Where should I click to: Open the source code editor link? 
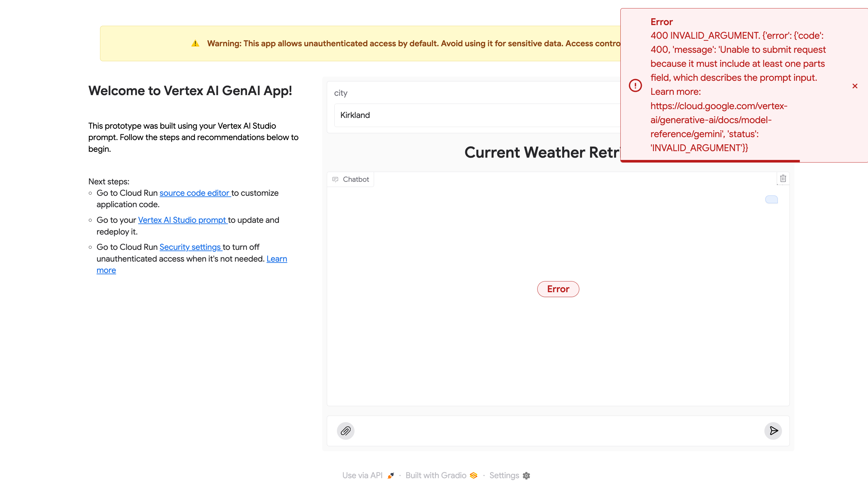tap(195, 193)
